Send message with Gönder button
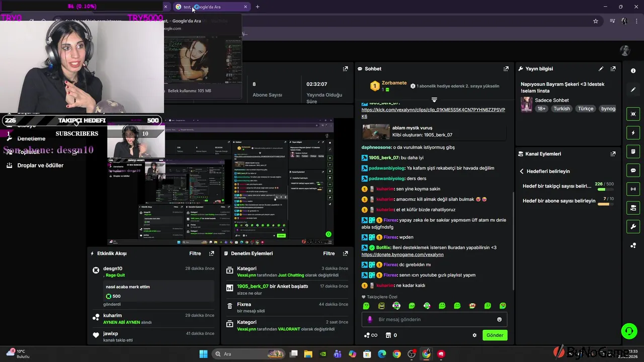644x362 pixels. pyautogui.click(x=495, y=335)
